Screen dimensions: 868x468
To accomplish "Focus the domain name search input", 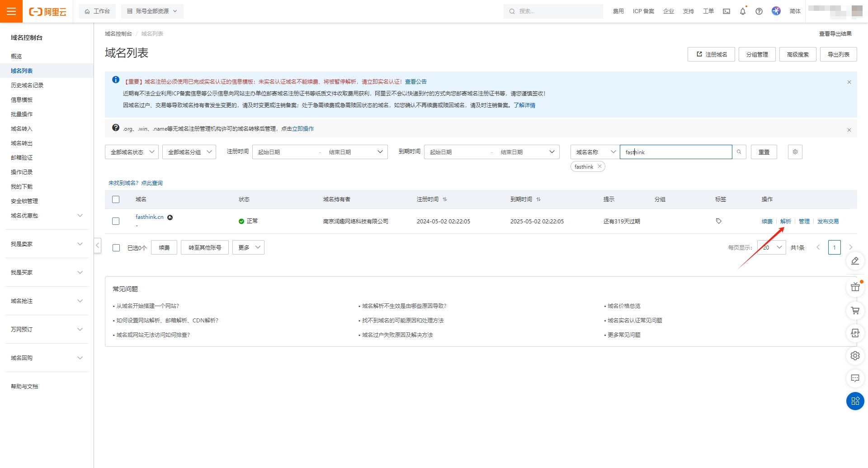I will (676, 152).
